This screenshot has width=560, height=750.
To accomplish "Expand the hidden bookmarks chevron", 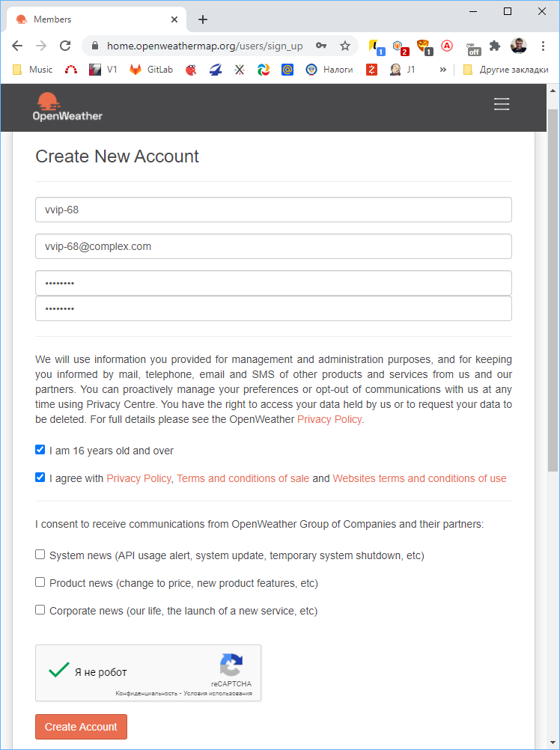I will point(443,70).
